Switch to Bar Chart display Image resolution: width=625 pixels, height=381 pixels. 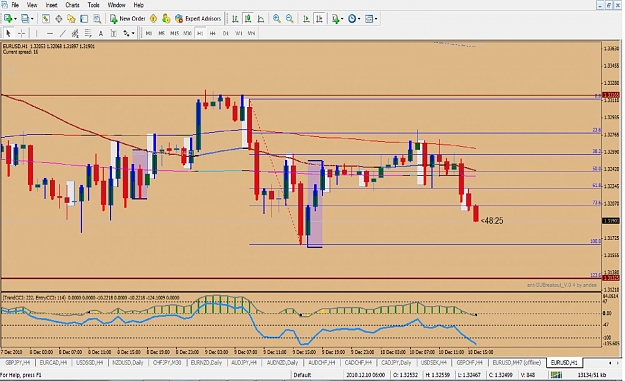pyautogui.click(x=235, y=19)
